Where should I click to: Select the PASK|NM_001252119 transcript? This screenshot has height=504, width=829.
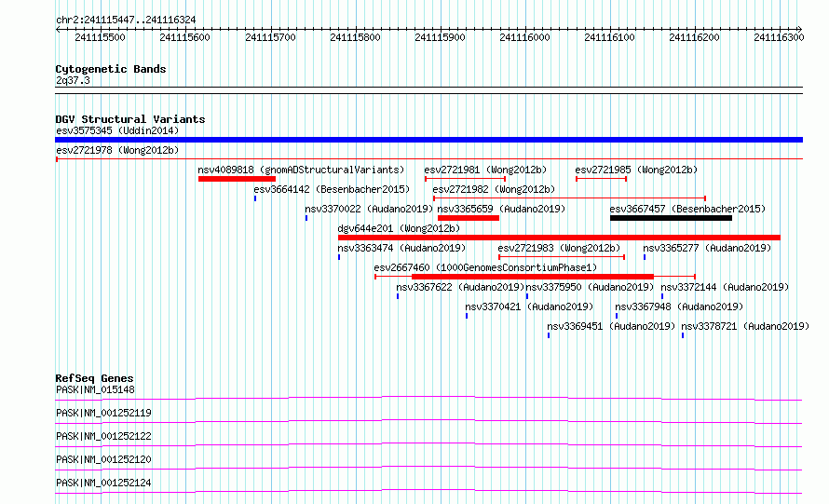pyautogui.click(x=103, y=413)
